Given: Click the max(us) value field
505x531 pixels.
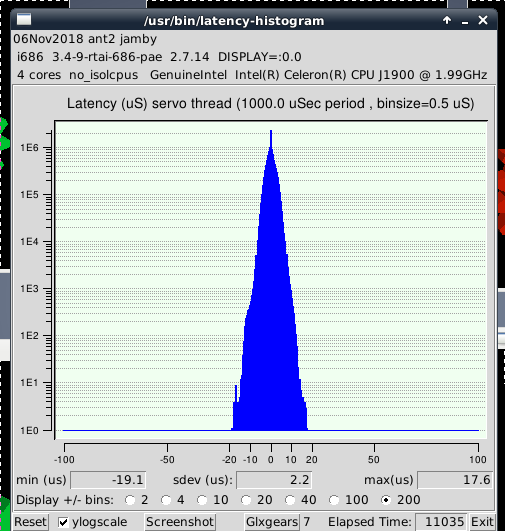Looking at the screenshot, I should click(455, 480).
